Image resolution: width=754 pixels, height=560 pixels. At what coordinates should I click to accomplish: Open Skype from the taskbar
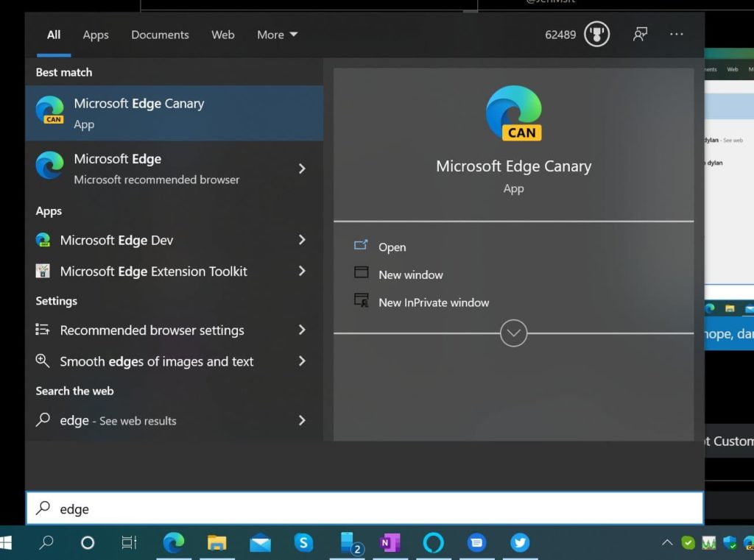pyautogui.click(x=303, y=543)
